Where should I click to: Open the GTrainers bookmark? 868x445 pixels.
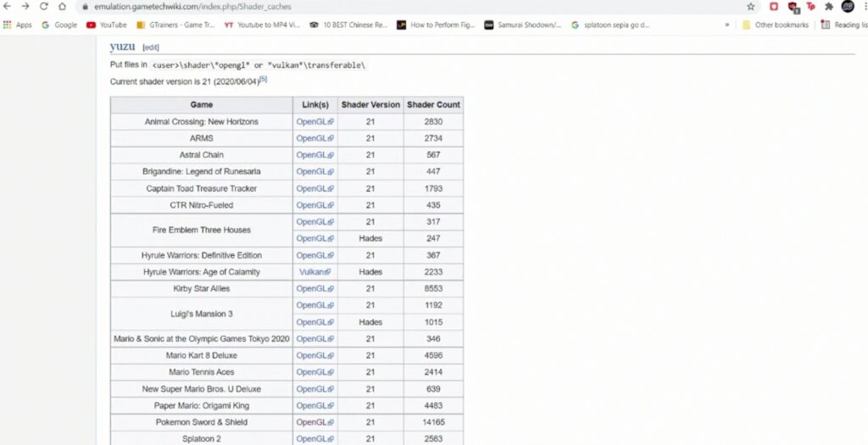[x=175, y=25]
